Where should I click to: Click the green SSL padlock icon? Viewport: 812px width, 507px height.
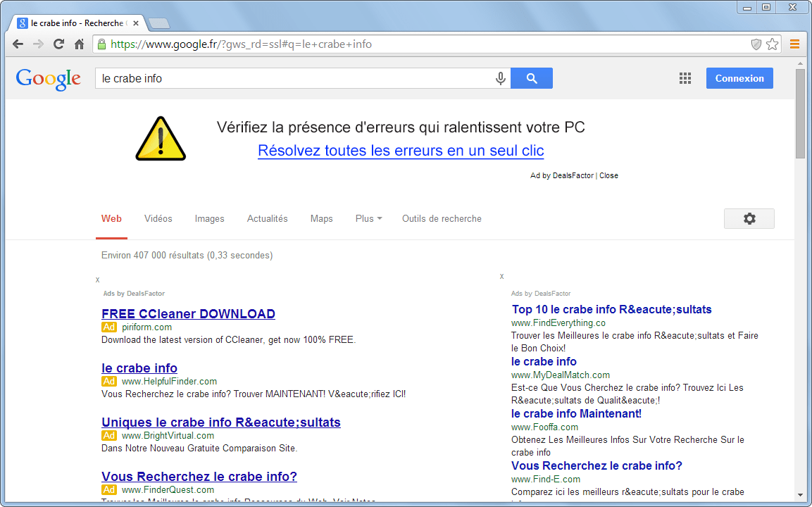102,44
